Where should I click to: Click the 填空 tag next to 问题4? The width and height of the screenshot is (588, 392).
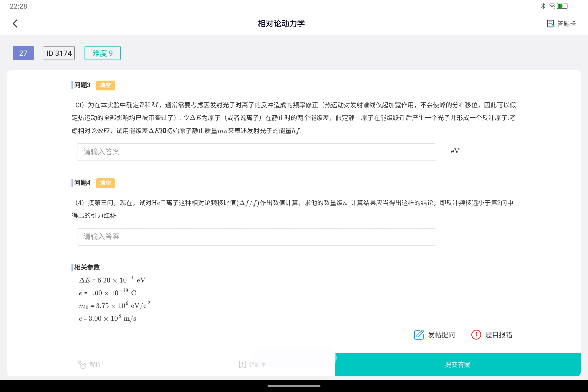click(105, 183)
